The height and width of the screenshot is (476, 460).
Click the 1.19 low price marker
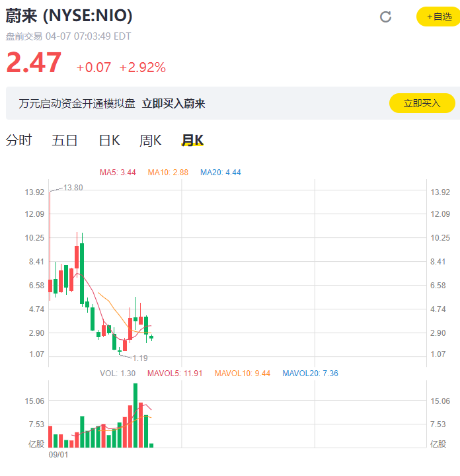[x=140, y=358]
